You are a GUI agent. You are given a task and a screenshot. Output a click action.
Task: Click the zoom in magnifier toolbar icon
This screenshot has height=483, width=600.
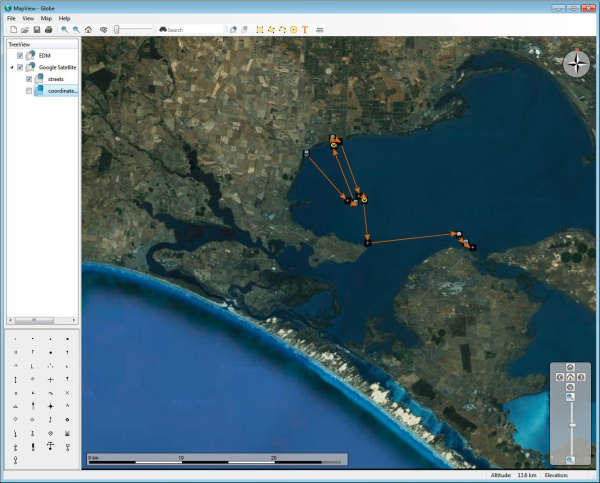[x=64, y=30]
